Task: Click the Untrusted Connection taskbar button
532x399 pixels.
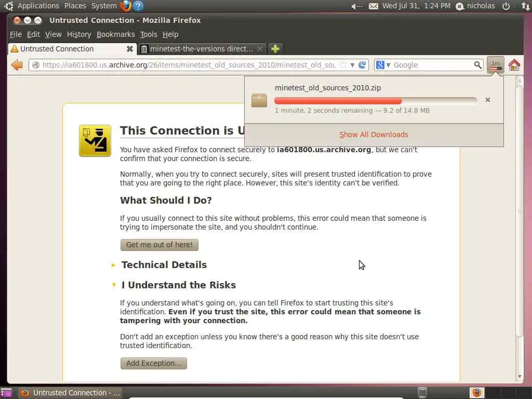Action: pyautogui.click(x=70, y=393)
